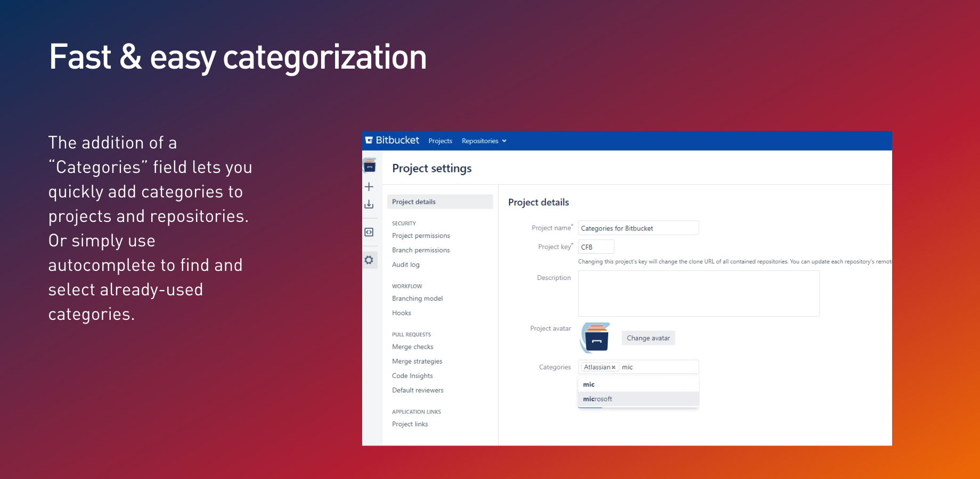Click the Description text area
The image size is (980, 479).
pos(699,293)
